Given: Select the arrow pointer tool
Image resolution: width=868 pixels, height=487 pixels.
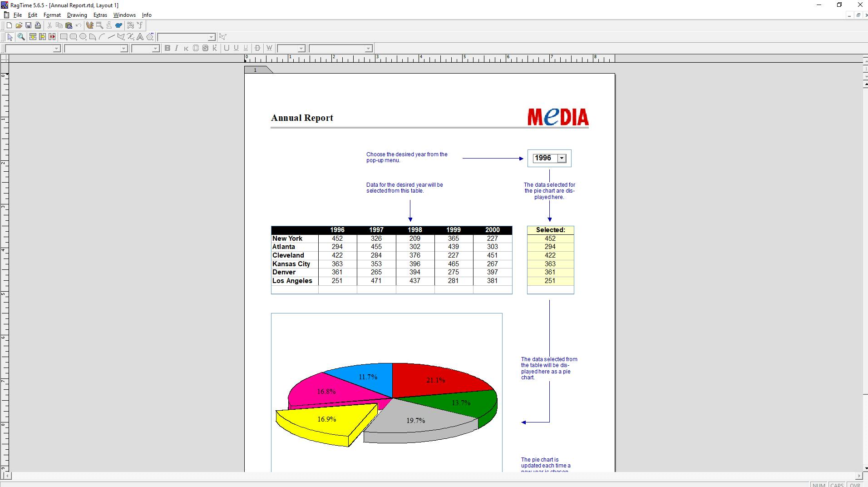Looking at the screenshot, I should (10, 37).
